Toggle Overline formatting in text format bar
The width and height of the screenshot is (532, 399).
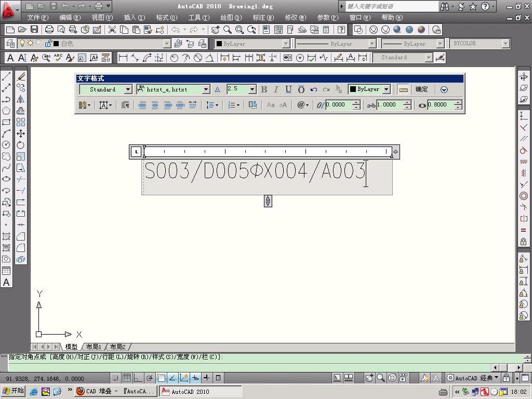coord(301,89)
